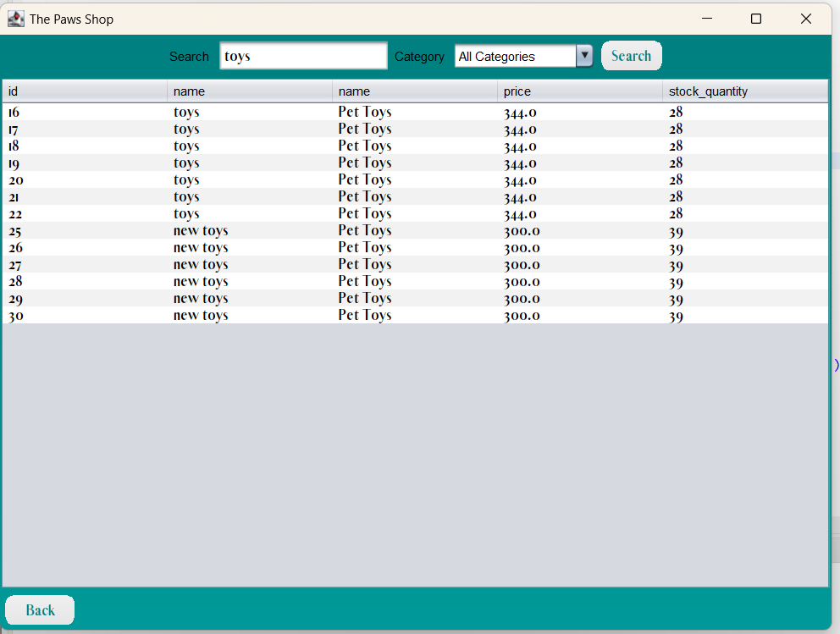Click the Category combo box arrow
The height and width of the screenshot is (634, 840).
pyautogui.click(x=584, y=56)
